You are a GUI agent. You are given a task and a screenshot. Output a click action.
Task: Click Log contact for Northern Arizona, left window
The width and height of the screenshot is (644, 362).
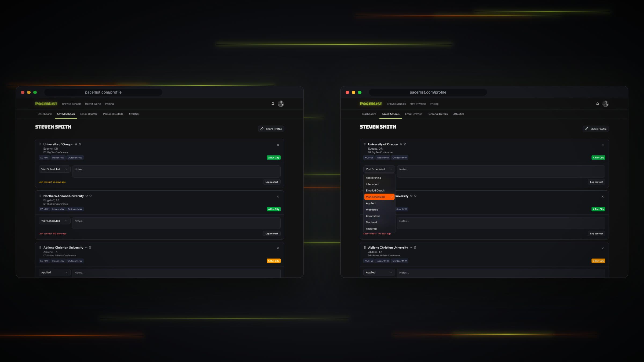[272, 234]
